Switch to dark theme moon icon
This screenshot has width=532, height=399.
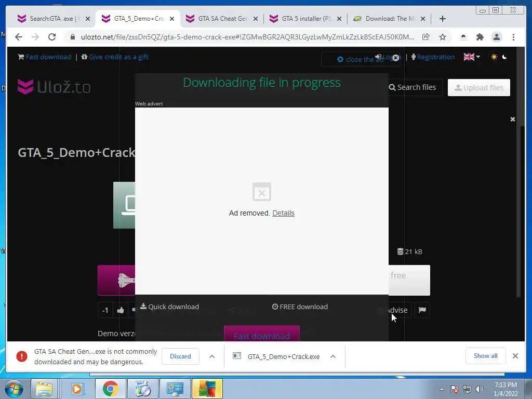[504, 57]
